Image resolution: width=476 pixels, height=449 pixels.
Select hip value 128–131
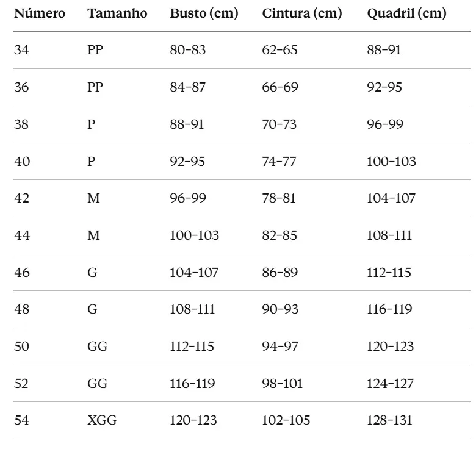[x=389, y=420]
